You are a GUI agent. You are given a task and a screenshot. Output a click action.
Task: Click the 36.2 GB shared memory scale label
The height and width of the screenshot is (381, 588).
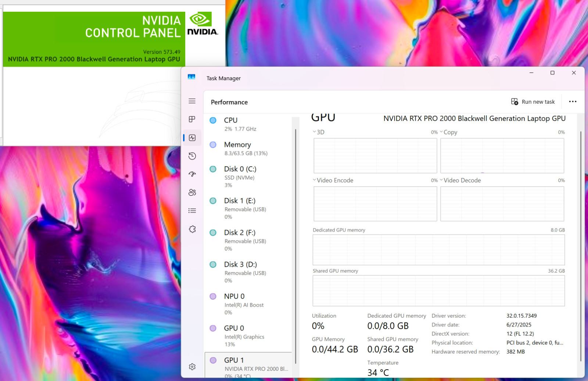pos(556,271)
